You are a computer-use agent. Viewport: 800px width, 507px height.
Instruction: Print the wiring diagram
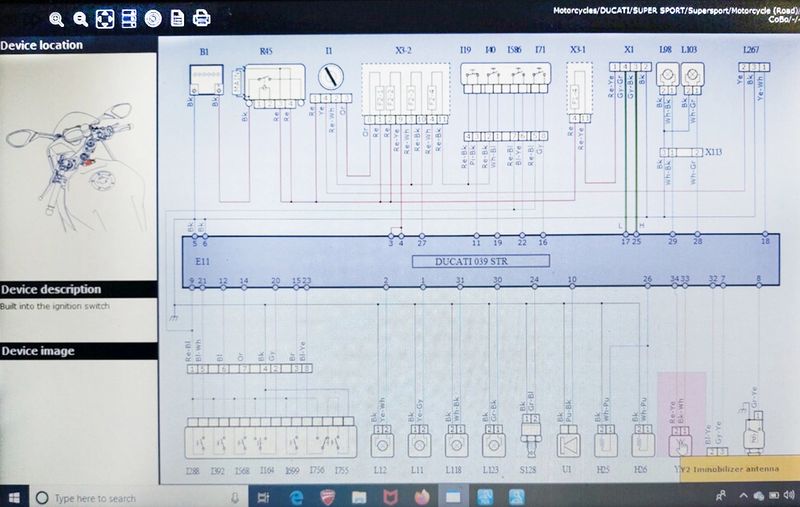click(202, 18)
